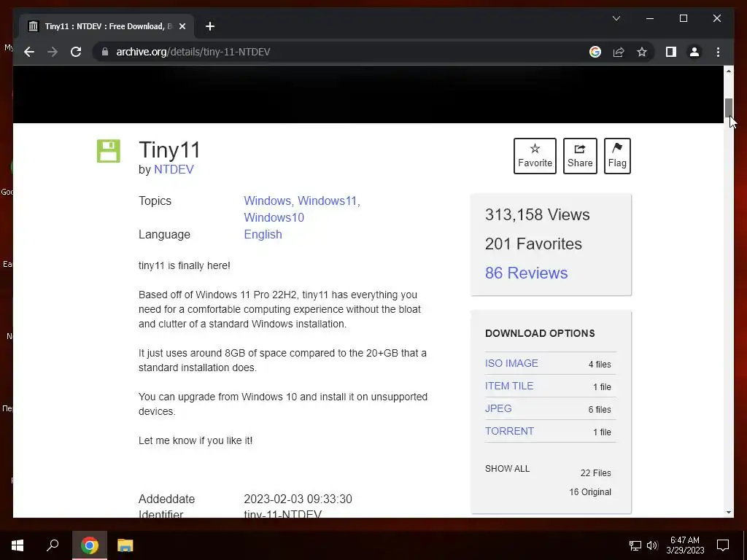Open the network tray icon
The image size is (747, 560).
point(635,545)
